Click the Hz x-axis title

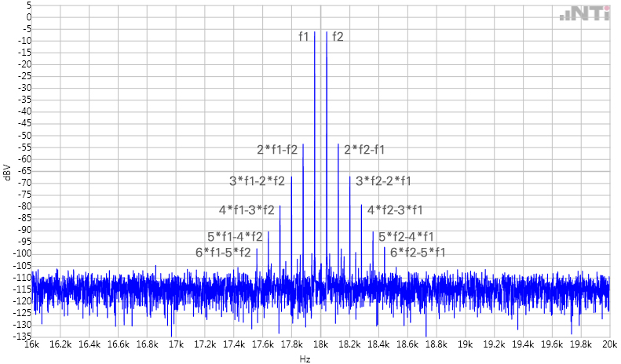coord(305,359)
